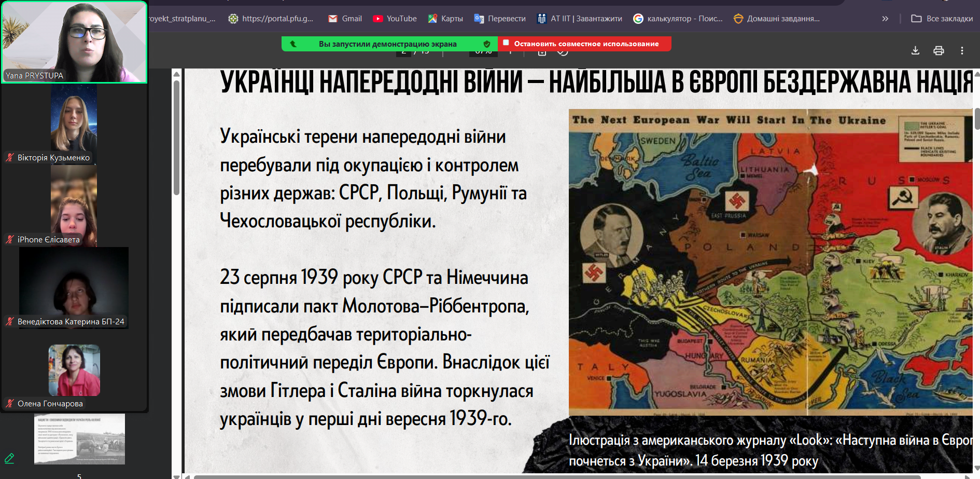Image resolution: width=980 pixels, height=479 pixels.
Task: Open the Домашні завдання bookmark
Action: (777, 19)
